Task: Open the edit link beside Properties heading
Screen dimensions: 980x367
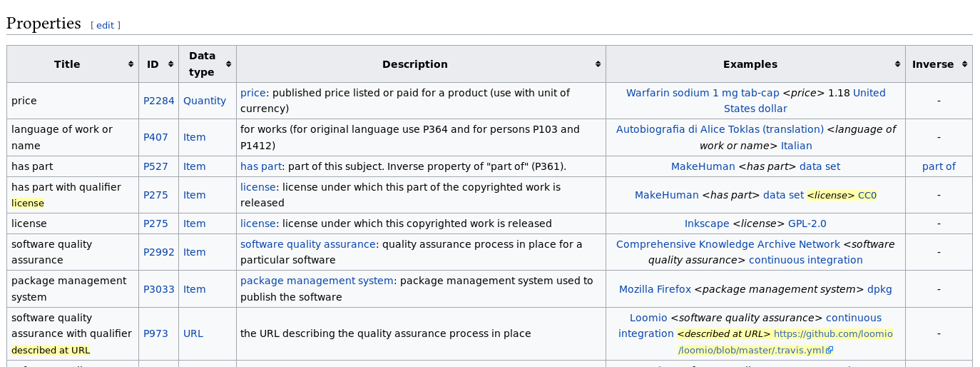Action: (x=105, y=25)
